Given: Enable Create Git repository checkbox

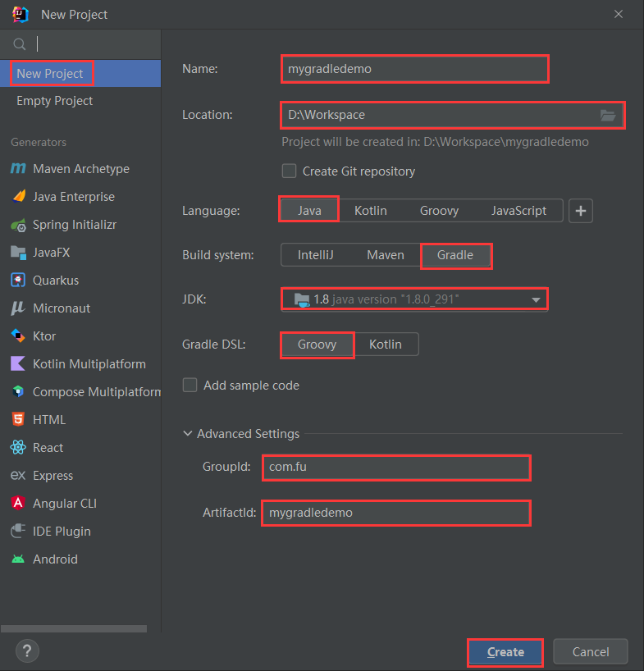Looking at the screenshot, I should tap(289, 171).
